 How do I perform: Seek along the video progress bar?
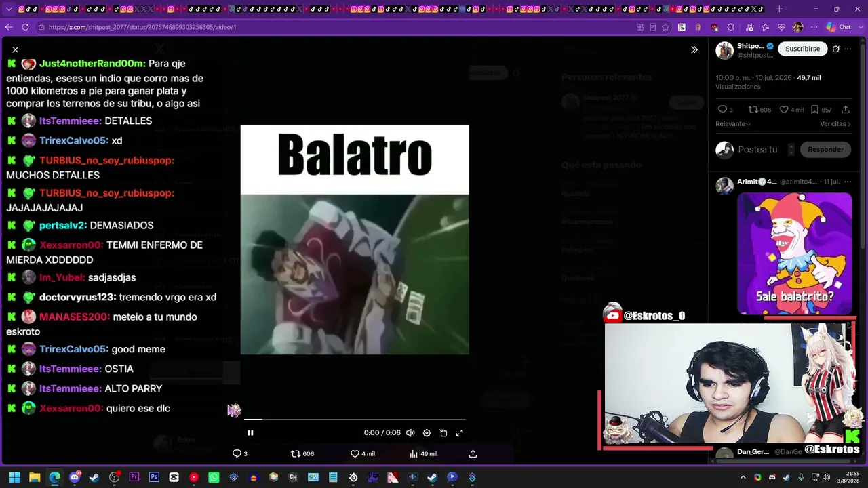[355, 420]
